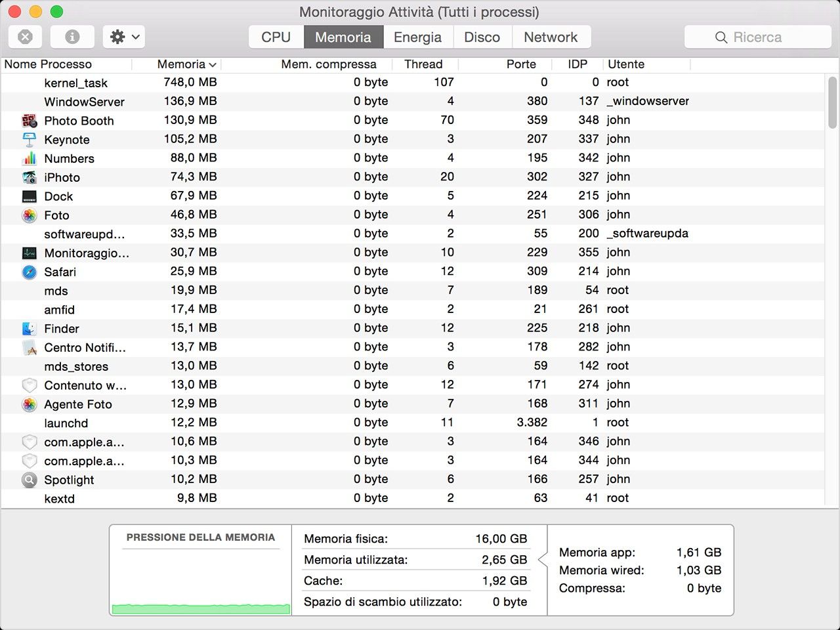Quit process using the X toolbar button
The image size is (840, 630).
tap(25, 37)
